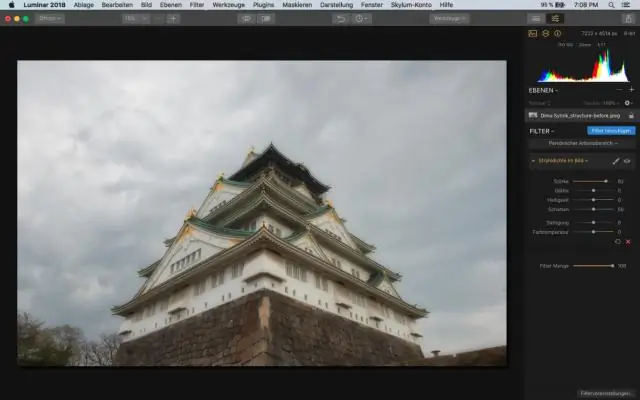Open the Werkzeuge dropdown in toolbar
The width and height of the screenshot is (640, 400).
[x=449, y=18]
